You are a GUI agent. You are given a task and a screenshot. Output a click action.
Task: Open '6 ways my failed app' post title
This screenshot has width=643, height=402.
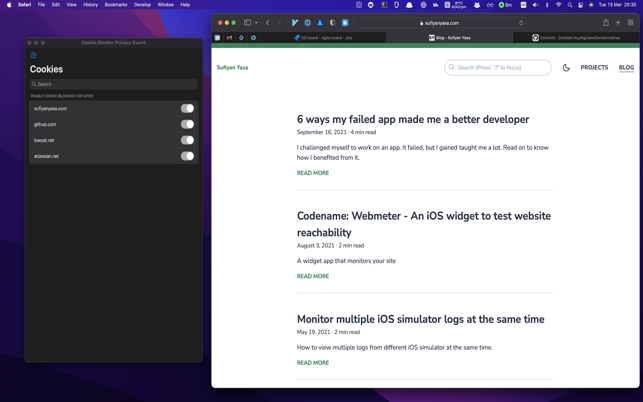point(413,119)
